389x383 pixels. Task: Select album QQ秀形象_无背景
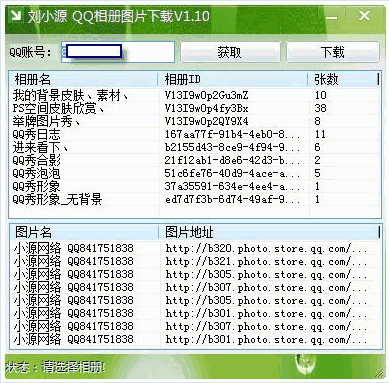57,199
